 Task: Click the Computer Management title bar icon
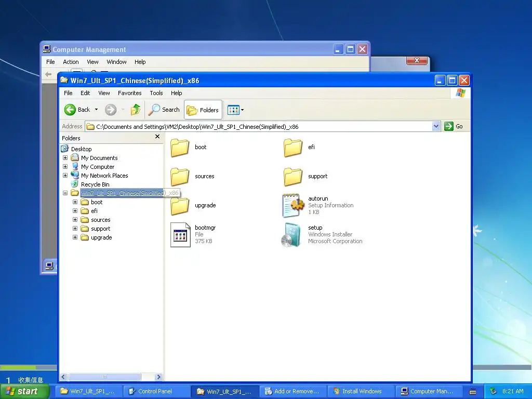[x=47, y=49]
